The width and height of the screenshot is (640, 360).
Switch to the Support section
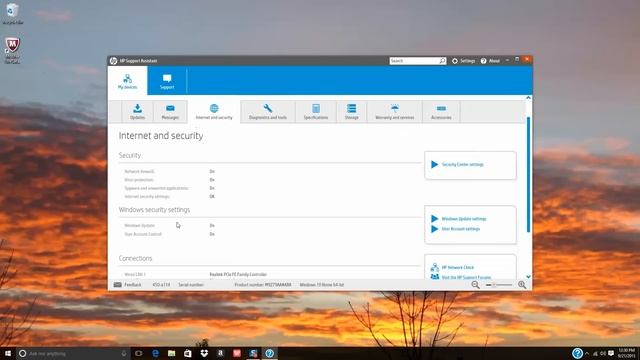click(x=167, y=81)
